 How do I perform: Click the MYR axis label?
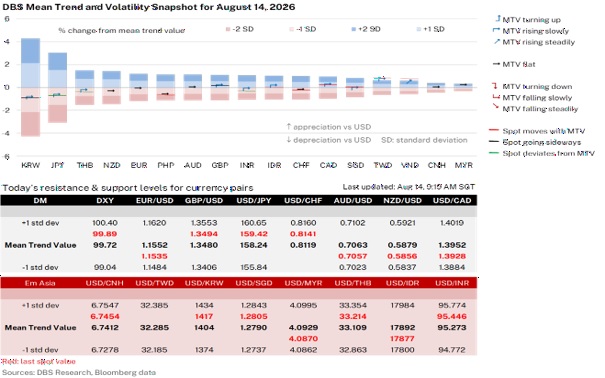tap(463, 165)
